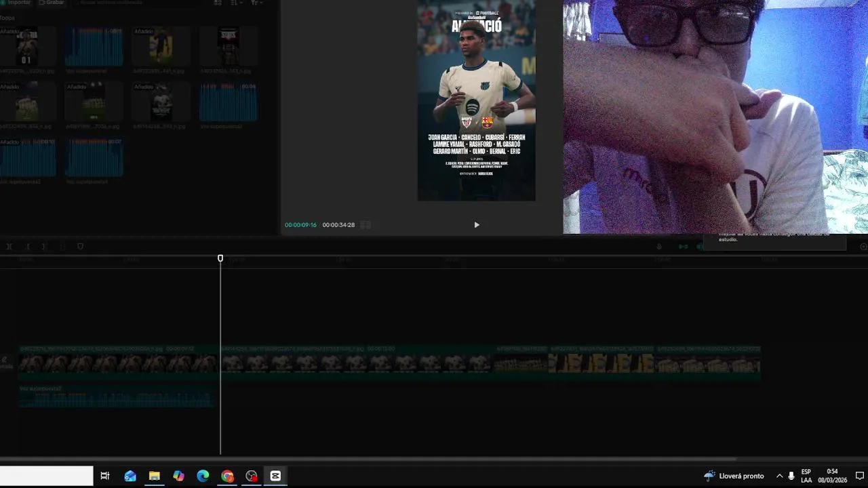Image resolution: width=868 pixels, height=488 pixels.
Task: Open the Lloverá pronto weather widget
Action: pos(734,476)
